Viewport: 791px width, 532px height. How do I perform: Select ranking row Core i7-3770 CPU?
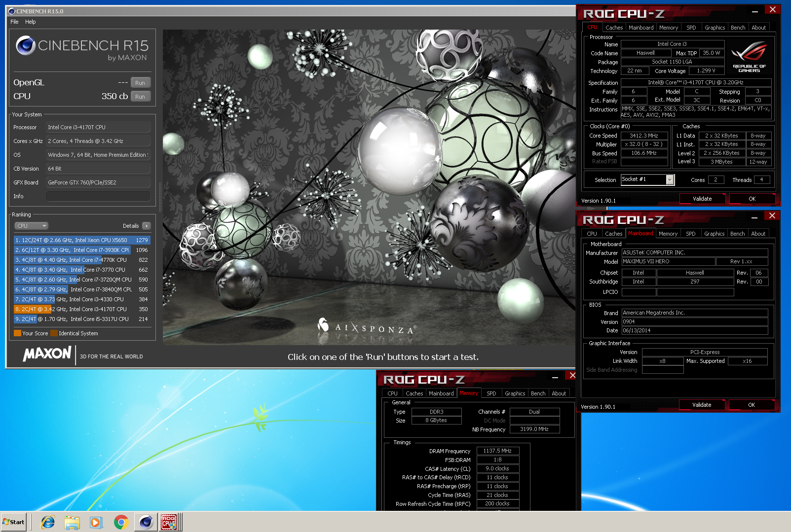[x=82, y=270]
